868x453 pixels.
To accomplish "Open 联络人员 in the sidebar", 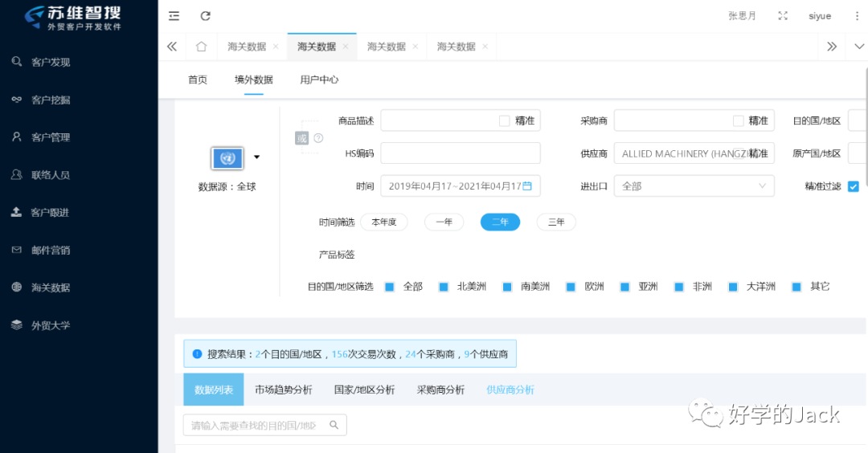I will pos(51,175).
